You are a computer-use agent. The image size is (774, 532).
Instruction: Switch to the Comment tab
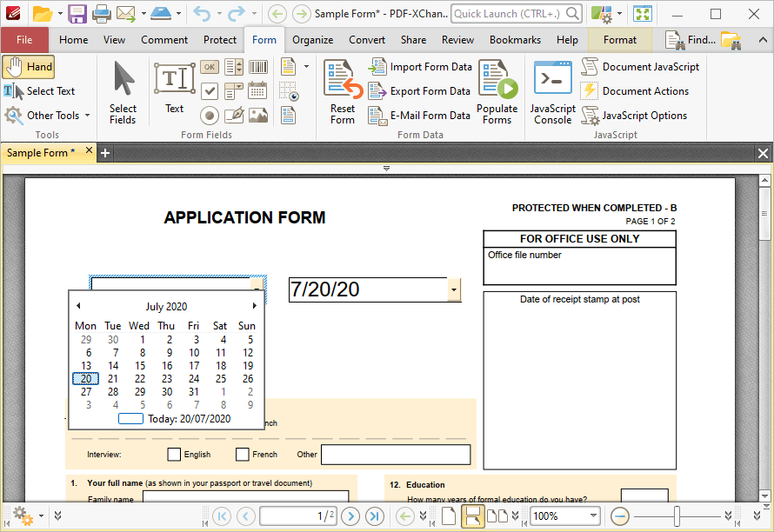164,40
